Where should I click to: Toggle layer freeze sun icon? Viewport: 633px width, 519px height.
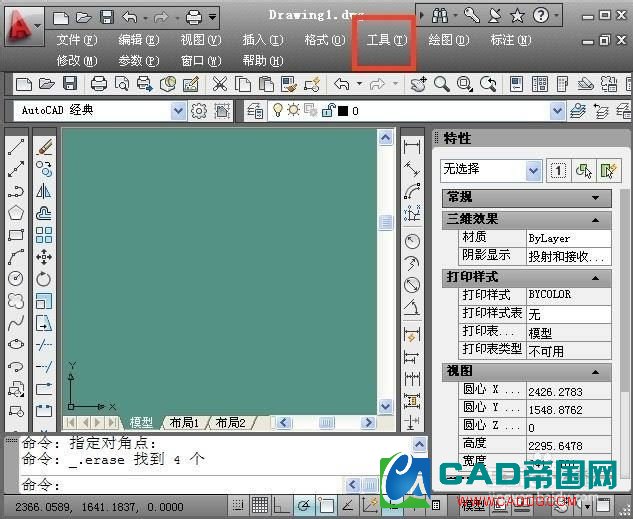tap(293, 110)
